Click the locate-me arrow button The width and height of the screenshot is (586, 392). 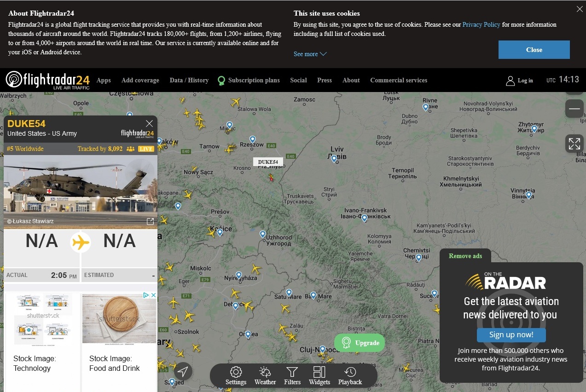tap(183, 371)
